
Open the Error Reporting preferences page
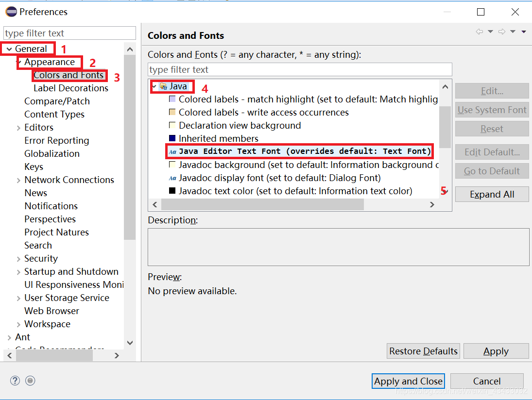click(x=57, y=141)
